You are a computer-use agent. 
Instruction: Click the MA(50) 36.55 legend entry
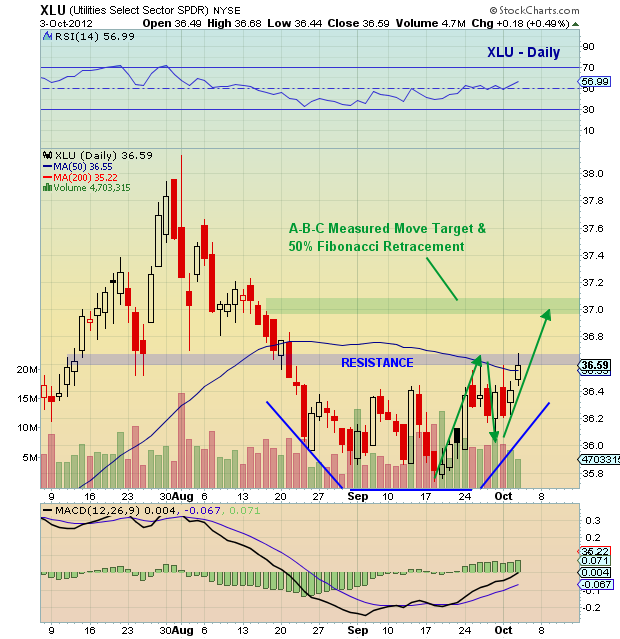[x=77, y=166]
